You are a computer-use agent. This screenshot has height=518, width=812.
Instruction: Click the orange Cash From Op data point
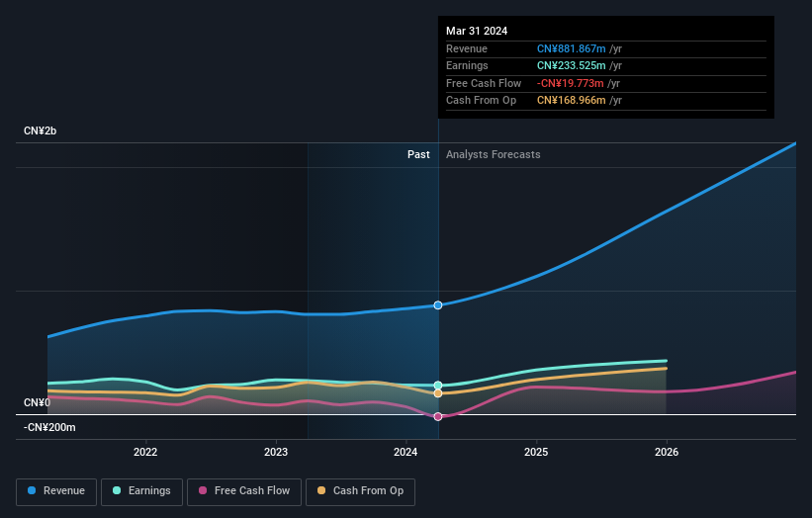coord(438,393)
